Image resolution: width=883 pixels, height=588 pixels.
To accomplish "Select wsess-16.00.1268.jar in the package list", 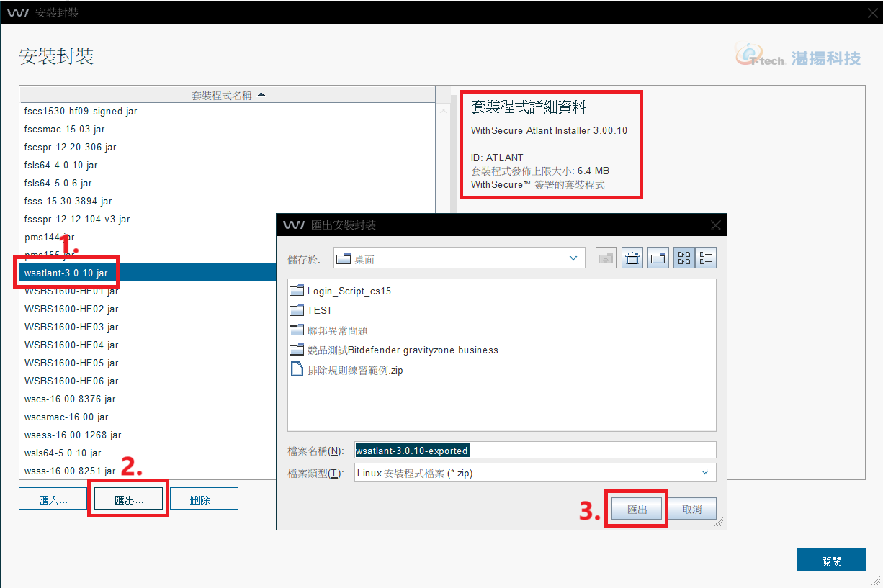I will pos(148,435).
